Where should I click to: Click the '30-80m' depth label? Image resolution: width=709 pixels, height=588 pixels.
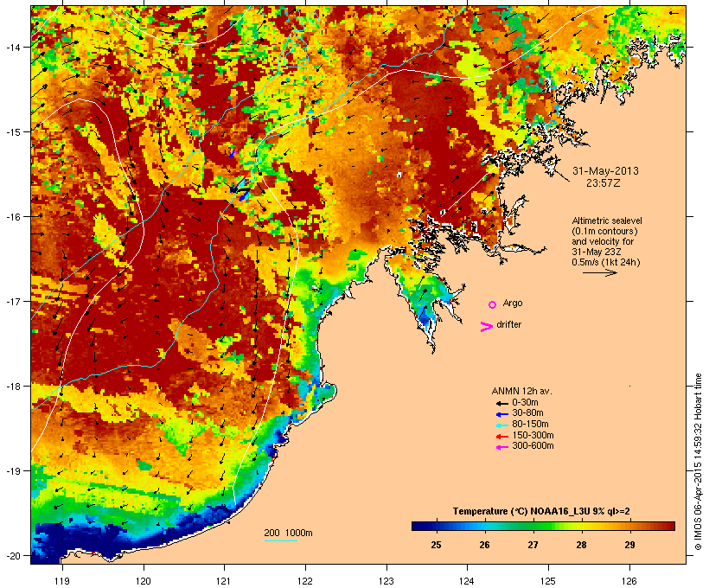[527, 413]
